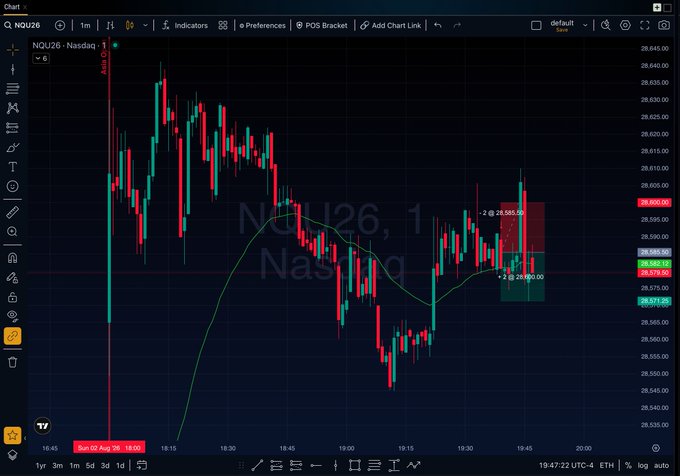The image size is (680, 476).
Task: Click trash to remove drawings
Action: (x=13, y=362)
